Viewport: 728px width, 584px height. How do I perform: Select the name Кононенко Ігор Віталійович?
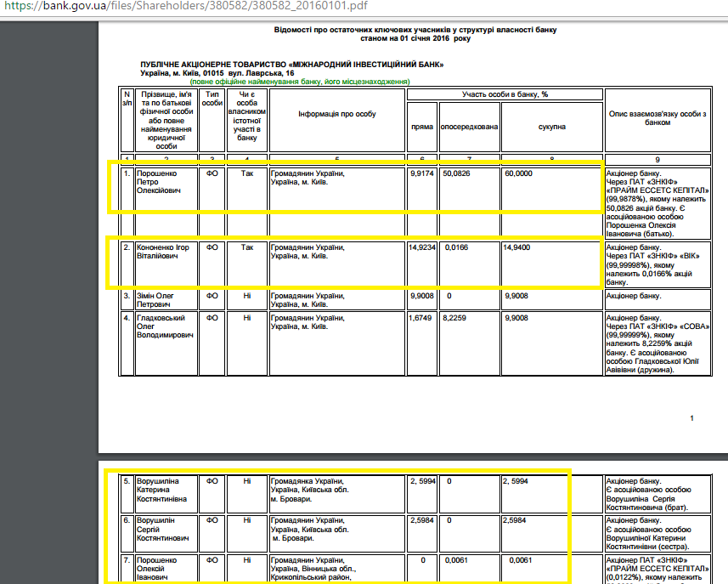pos(166,252)
